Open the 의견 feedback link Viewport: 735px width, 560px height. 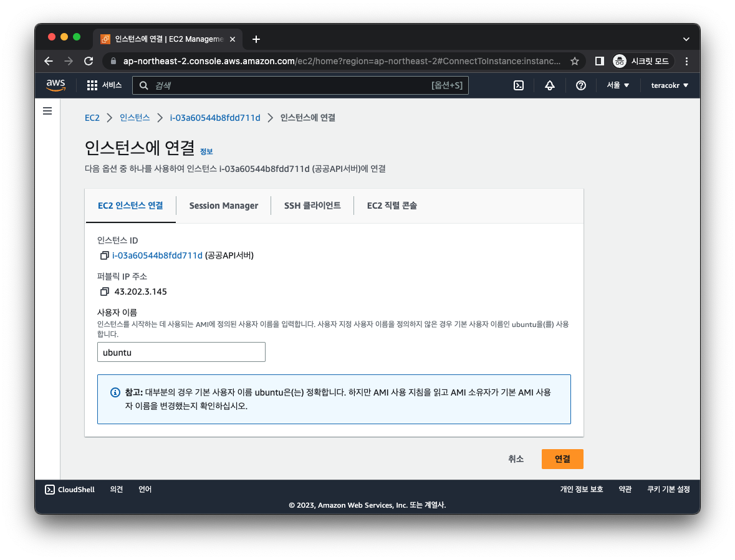click(116, 489)
